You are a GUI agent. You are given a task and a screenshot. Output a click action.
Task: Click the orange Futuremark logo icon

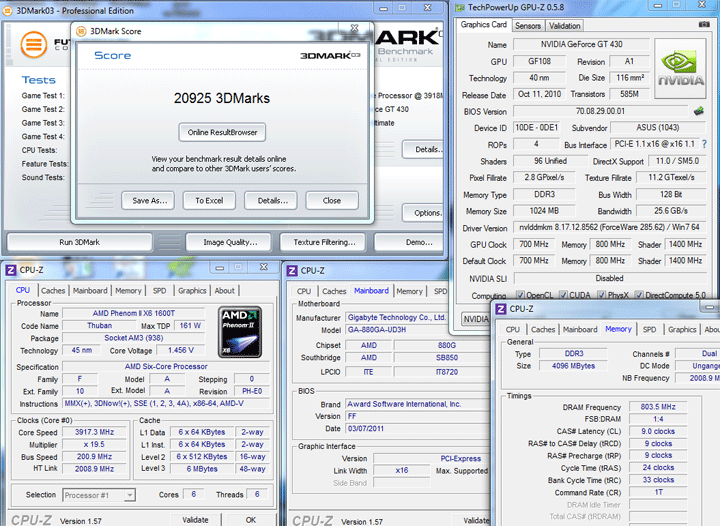click(34, 45)
